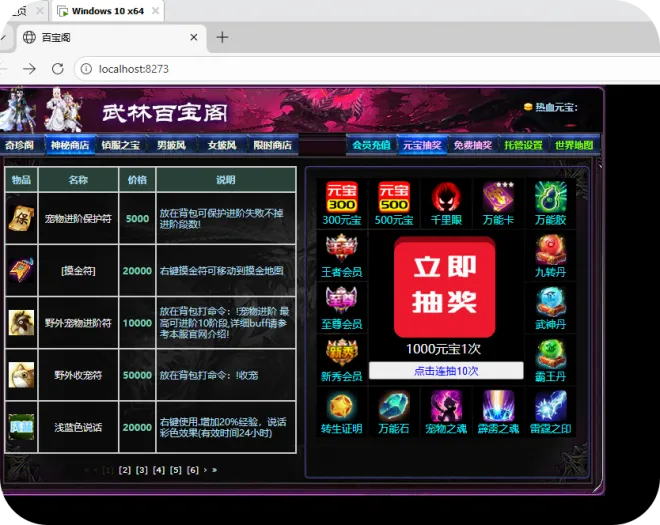
Task: Open the 女披风 tab
Action: pos(222,145)
